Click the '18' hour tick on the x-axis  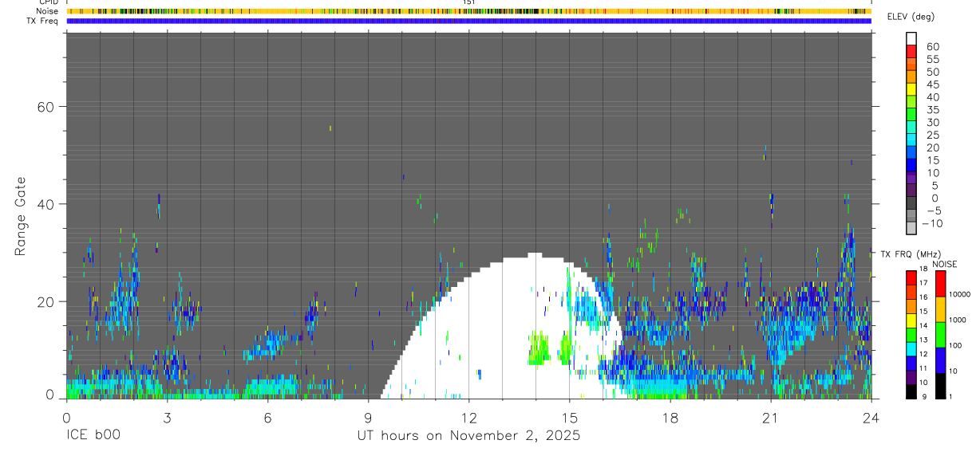670,418
